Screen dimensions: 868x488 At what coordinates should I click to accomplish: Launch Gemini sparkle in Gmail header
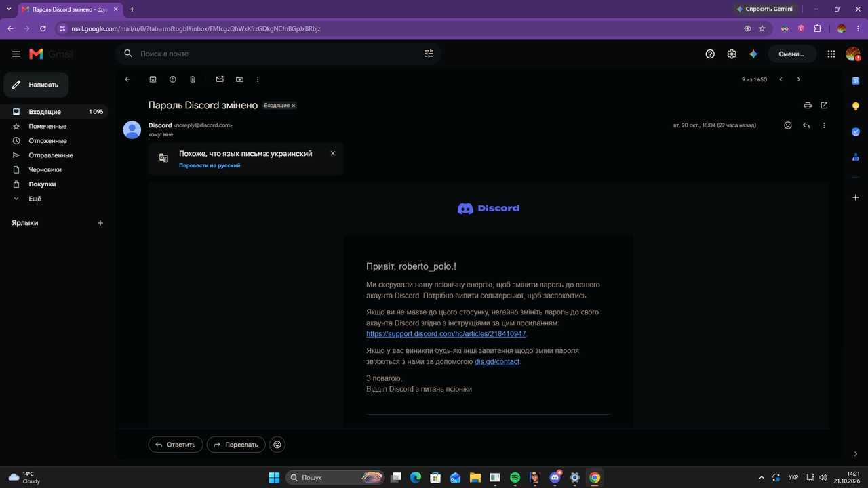click(753, 54)
